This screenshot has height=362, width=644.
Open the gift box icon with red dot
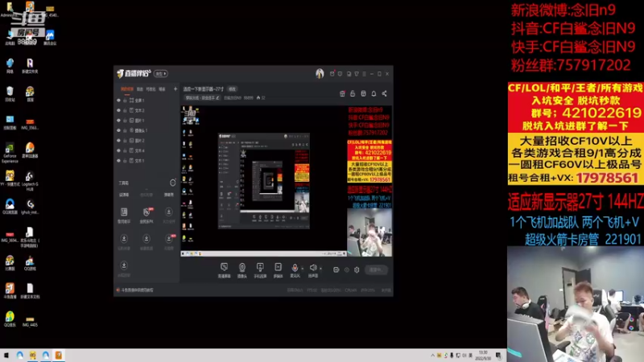point(342,93)
